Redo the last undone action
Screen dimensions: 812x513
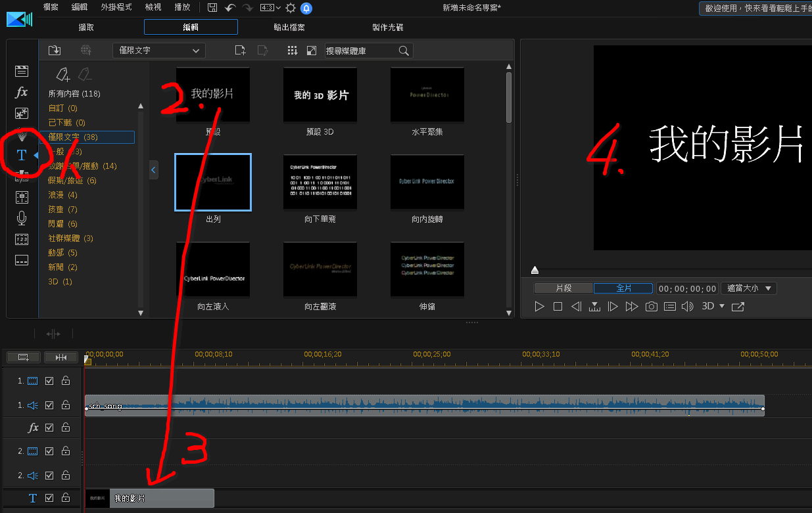(248, 7)
